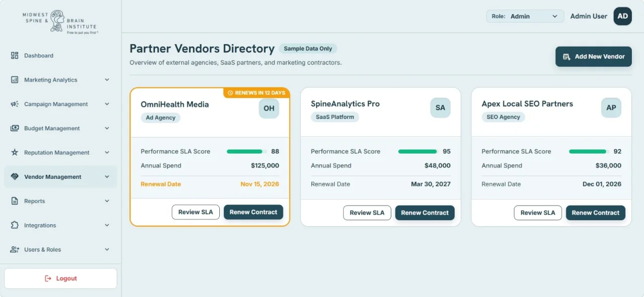Renew Contract for SpineAnalytics Pro
The image size is (644, 297).
(x=425, y=213)
